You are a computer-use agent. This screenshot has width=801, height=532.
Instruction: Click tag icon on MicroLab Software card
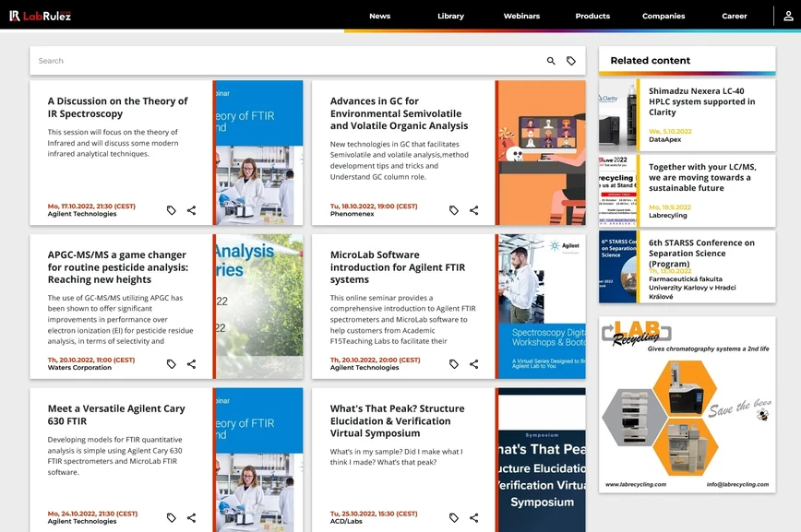click(x=454, y=364)
